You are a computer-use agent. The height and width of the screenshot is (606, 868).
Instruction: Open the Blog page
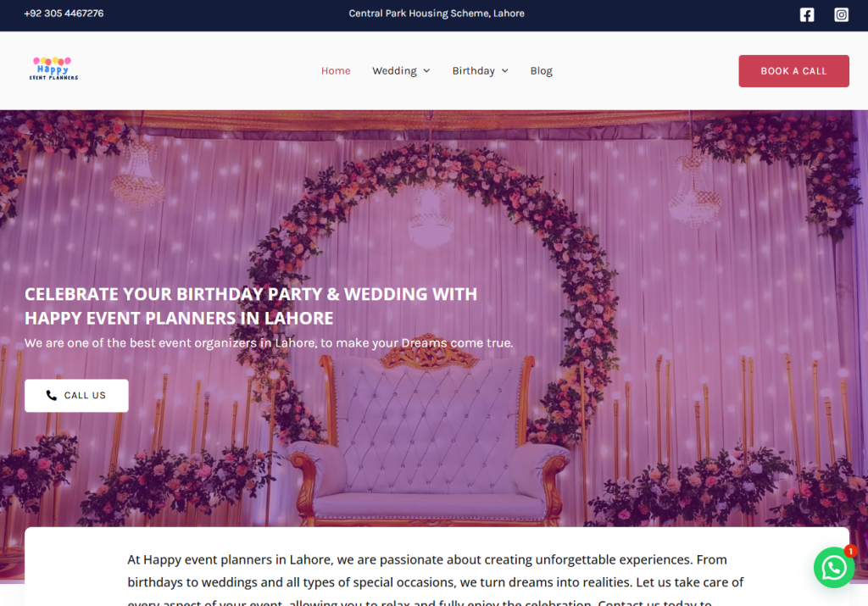(x=541, y=71)
